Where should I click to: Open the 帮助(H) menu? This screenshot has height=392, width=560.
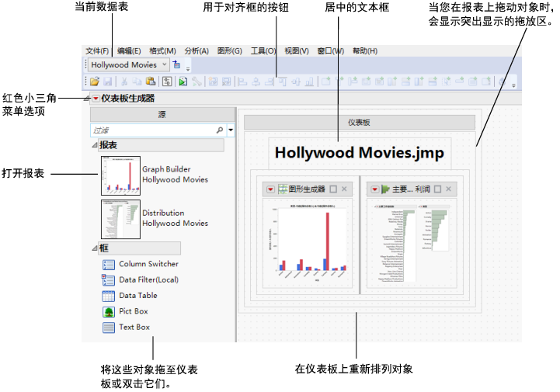tap(365, 51)
